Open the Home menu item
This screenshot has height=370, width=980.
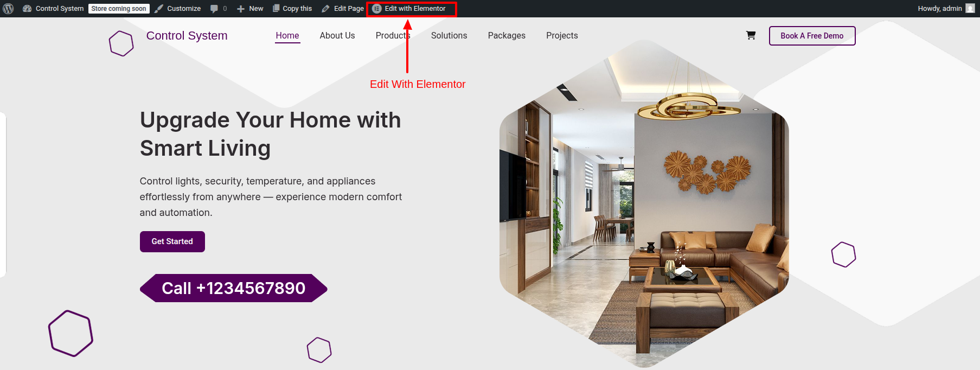pos(287,36)
